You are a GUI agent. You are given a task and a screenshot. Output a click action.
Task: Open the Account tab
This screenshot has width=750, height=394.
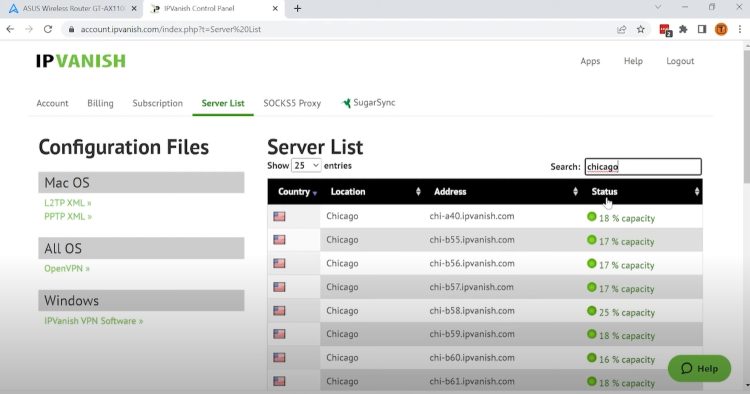(x=52, y=103)
